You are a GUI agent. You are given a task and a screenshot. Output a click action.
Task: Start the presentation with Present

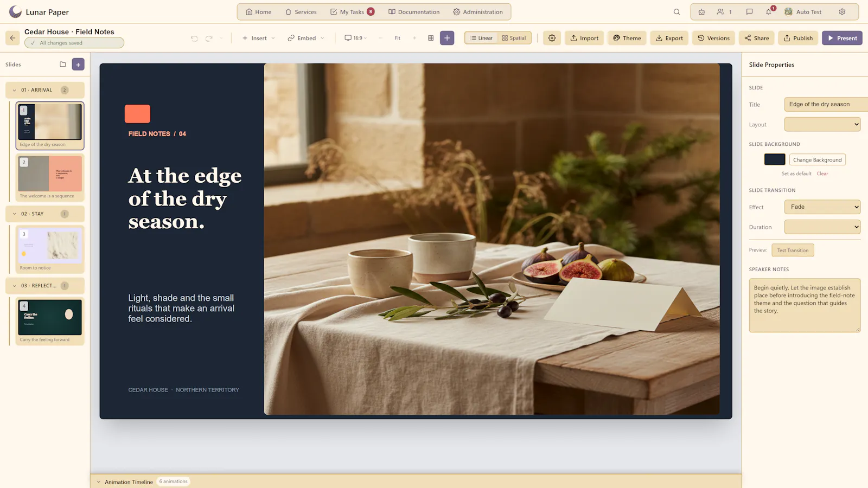[x=842, y=38]
